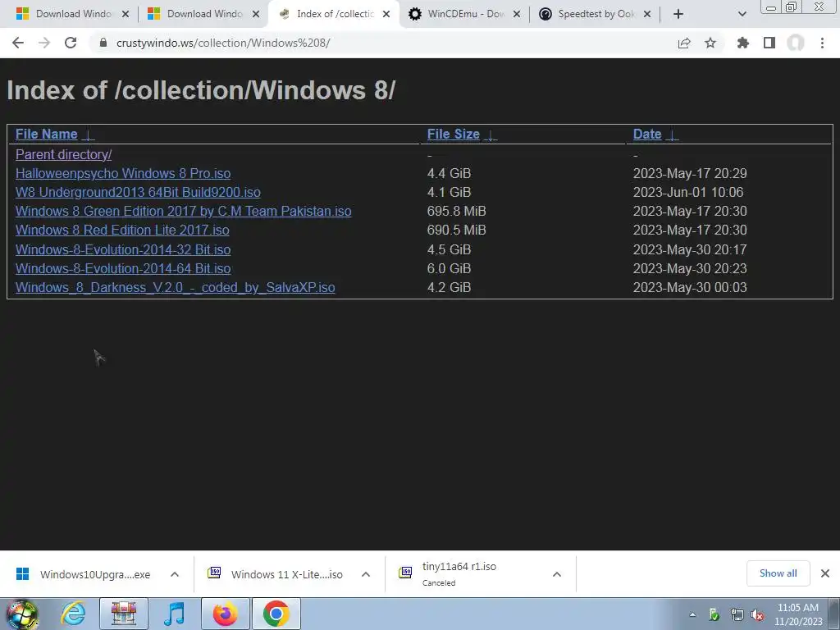Download W8 Underground2013 64Bit Build9200.iso

[138, 192]
